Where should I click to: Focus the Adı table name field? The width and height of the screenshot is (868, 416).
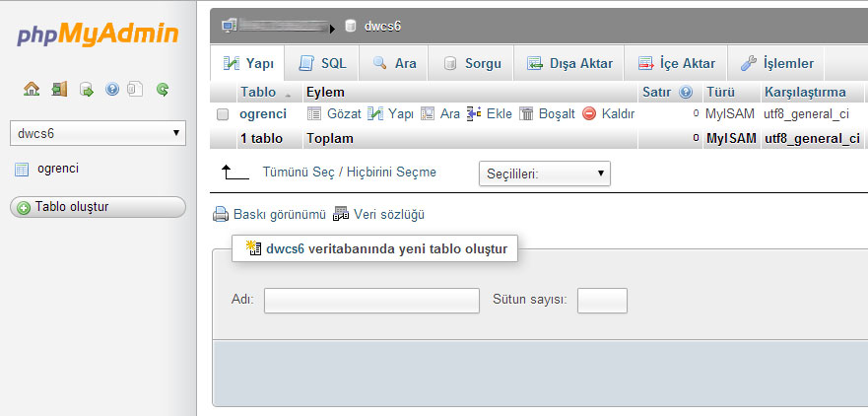click(371, 301)
